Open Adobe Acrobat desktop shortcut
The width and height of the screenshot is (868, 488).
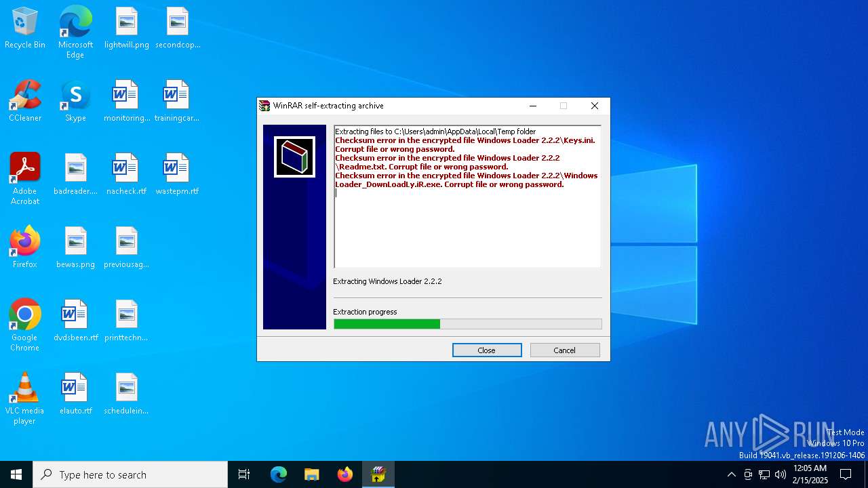25,179
